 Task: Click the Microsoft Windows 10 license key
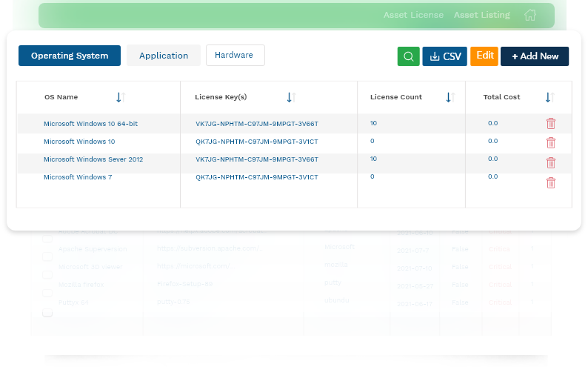pos(256,142)
